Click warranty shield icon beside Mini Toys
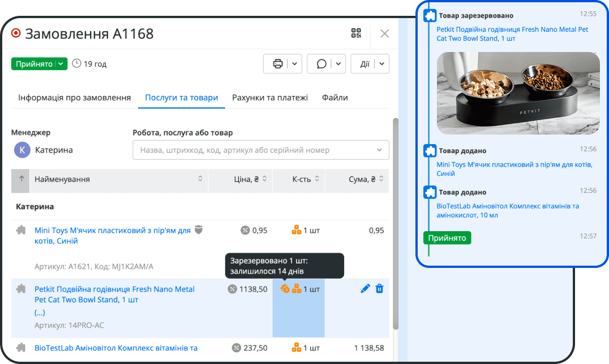The width and height of the screenshot is (609, 364). coord(198,230)
